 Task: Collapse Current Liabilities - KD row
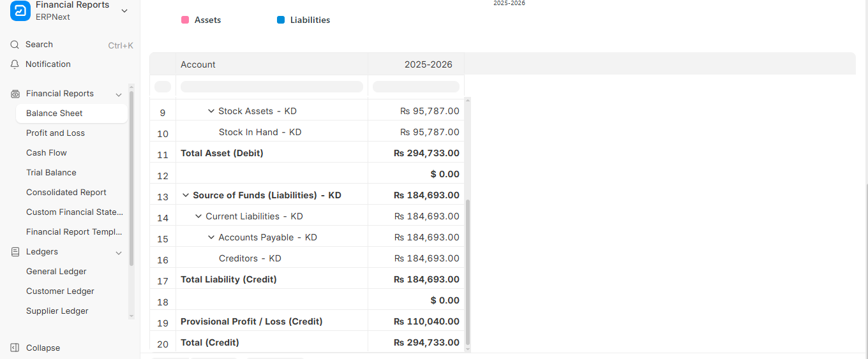tap(198, 216)
